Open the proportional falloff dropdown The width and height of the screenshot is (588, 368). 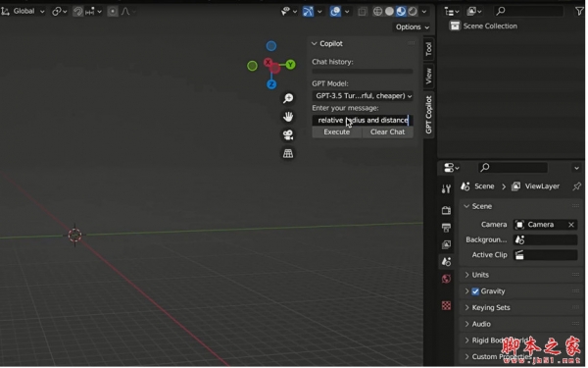(128, 11)
